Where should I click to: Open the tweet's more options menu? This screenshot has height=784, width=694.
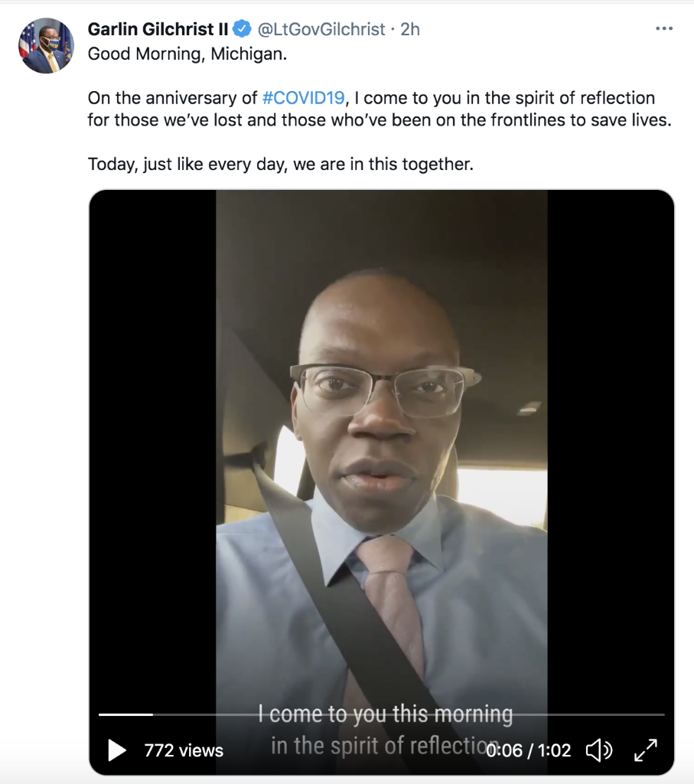(664, 29)
